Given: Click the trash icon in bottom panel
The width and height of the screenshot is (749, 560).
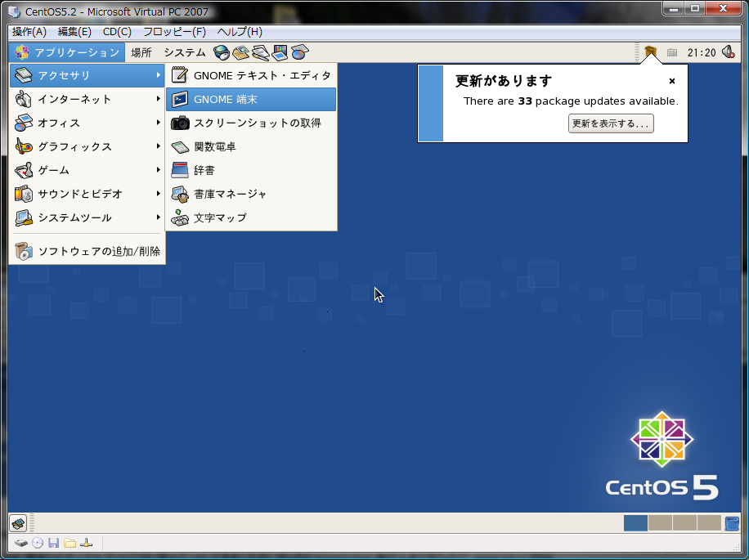Looking at the screenshot, I should click(x=732, y=523).
